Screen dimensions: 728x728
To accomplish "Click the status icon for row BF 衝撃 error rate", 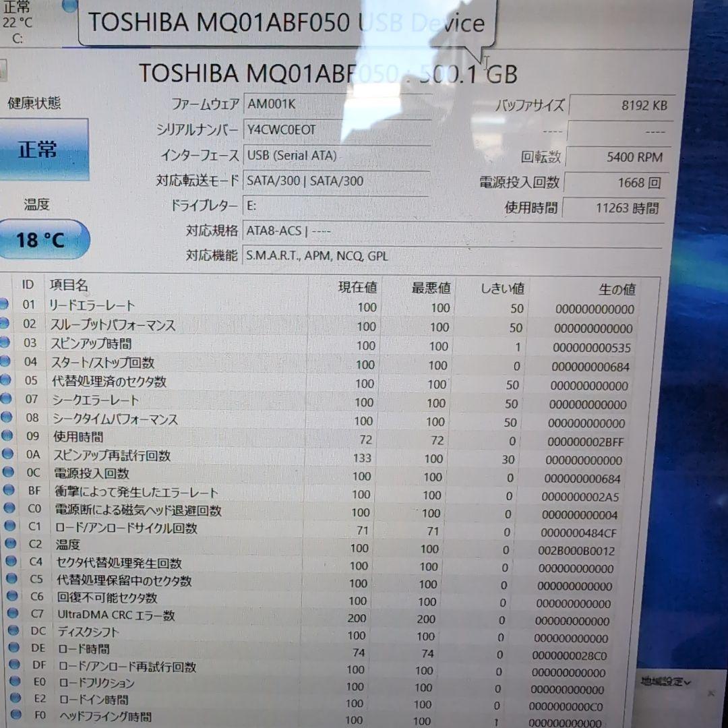I will [x=9, y=490].
